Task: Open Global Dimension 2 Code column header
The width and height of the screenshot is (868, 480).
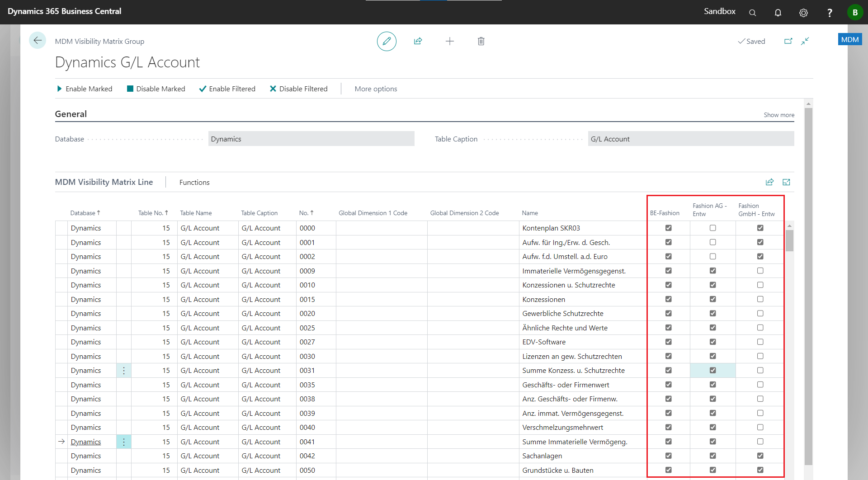Action: pyautogui.click(x=464, y=213)
